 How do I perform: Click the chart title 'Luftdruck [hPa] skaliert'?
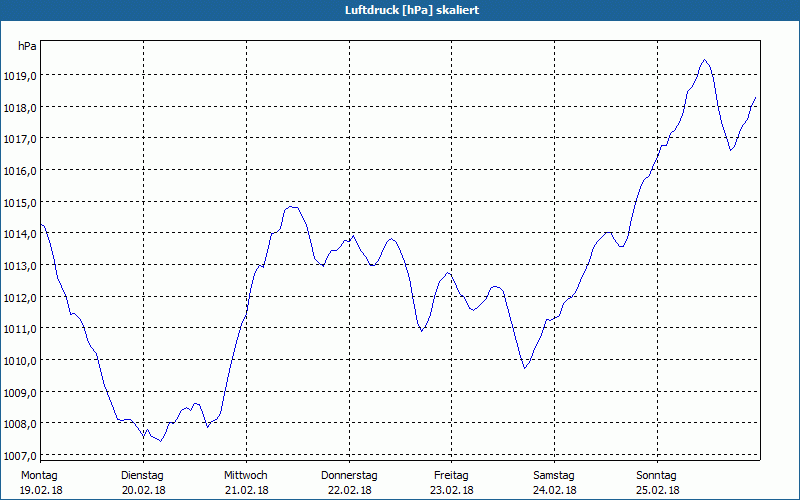point(400,9)
